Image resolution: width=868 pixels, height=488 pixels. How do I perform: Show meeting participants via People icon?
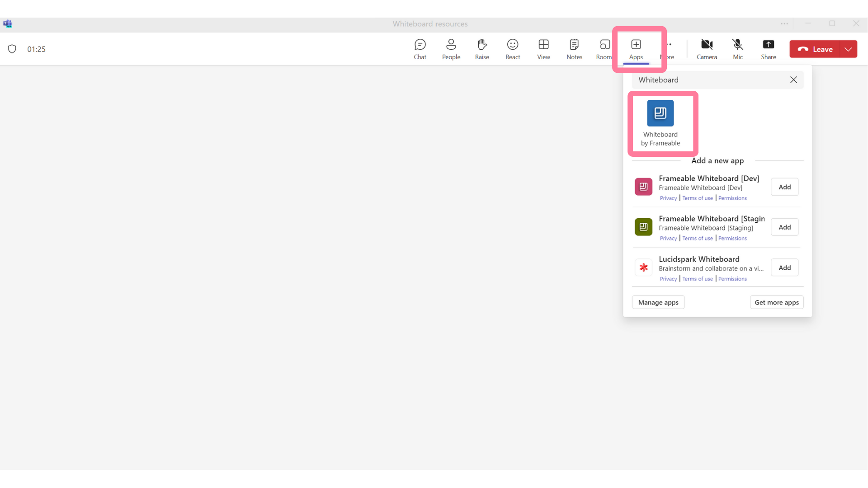click(451, 49)
